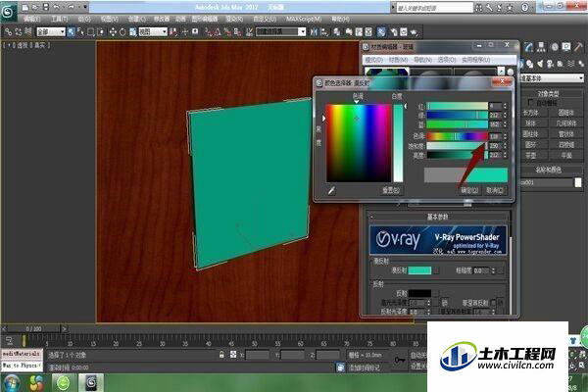Viewport: 588px width, 392px height.
Task: Click the teapot Render Production icon
Action: click(414, 32)
